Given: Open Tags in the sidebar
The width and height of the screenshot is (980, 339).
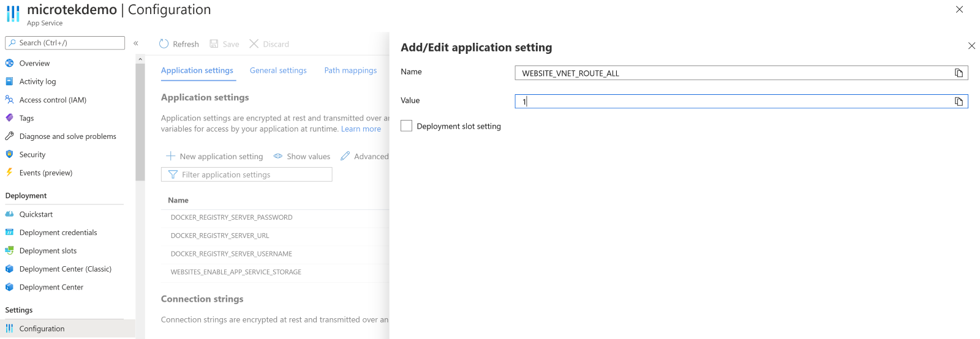Looking at the screenshot, I should 26,118.
